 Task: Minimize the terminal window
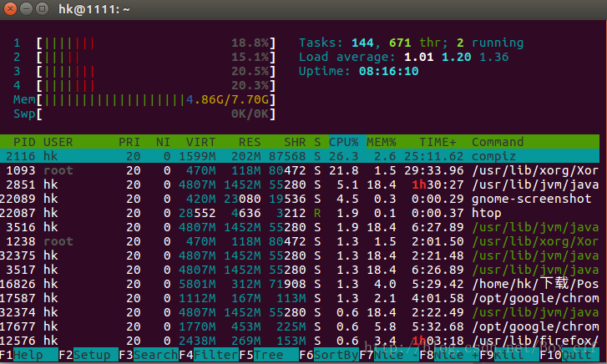tap(26, 8)
